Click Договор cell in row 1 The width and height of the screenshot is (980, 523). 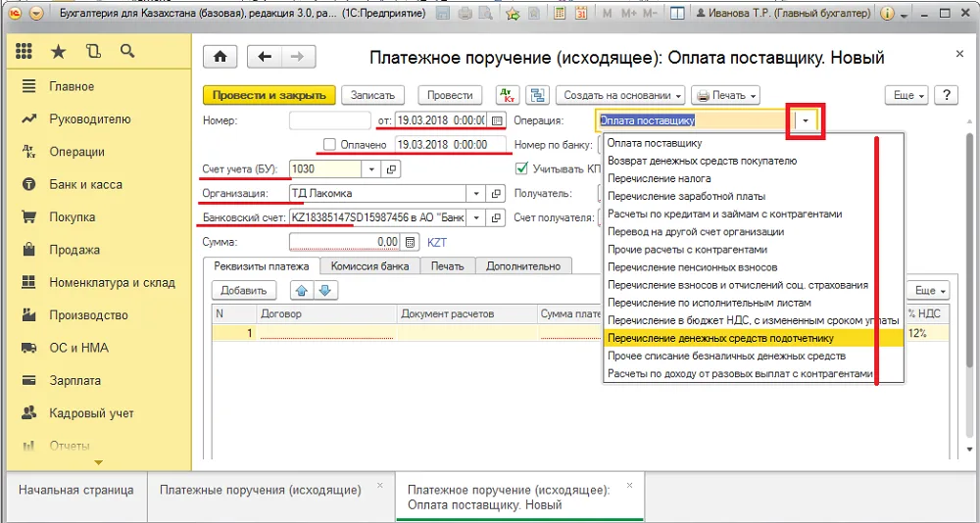pyautogui.click(x=326, y=333)
